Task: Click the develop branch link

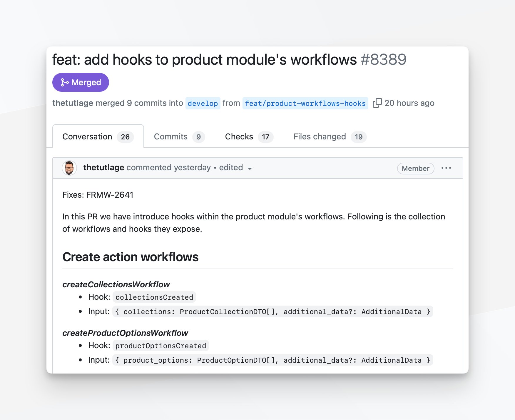Action: (203, 103)
